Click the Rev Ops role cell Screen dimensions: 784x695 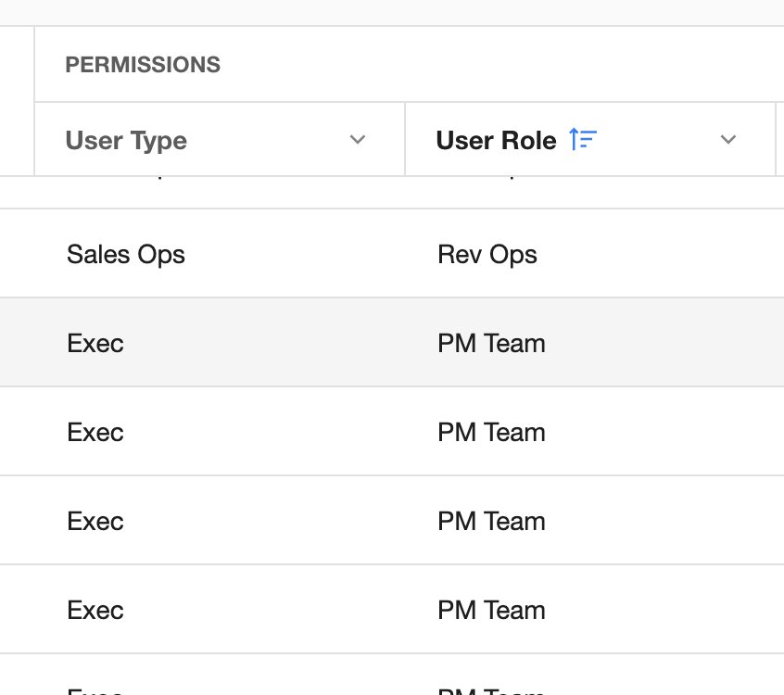487,255
